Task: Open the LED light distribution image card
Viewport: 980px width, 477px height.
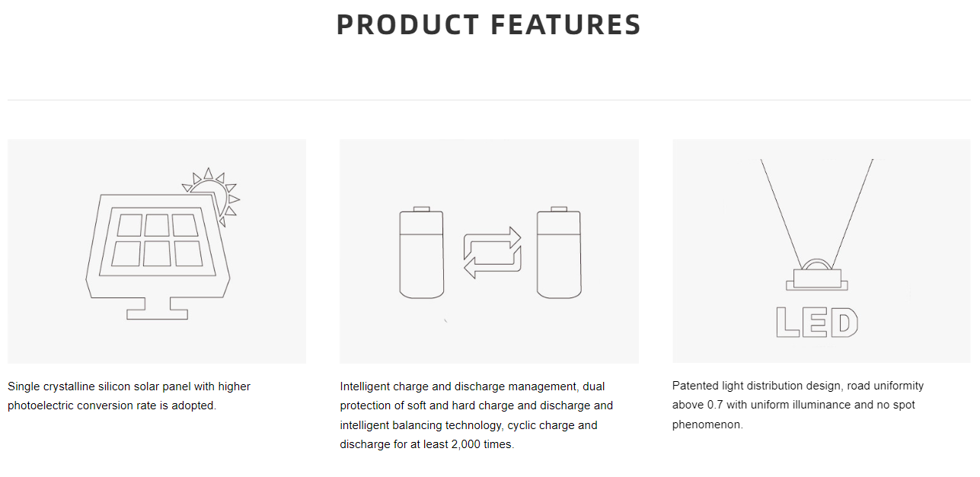Action: [822, 251]
